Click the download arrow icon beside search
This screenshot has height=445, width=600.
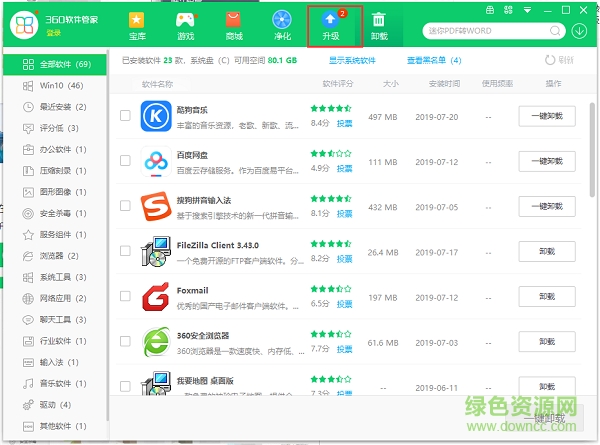tap(581, 30)
